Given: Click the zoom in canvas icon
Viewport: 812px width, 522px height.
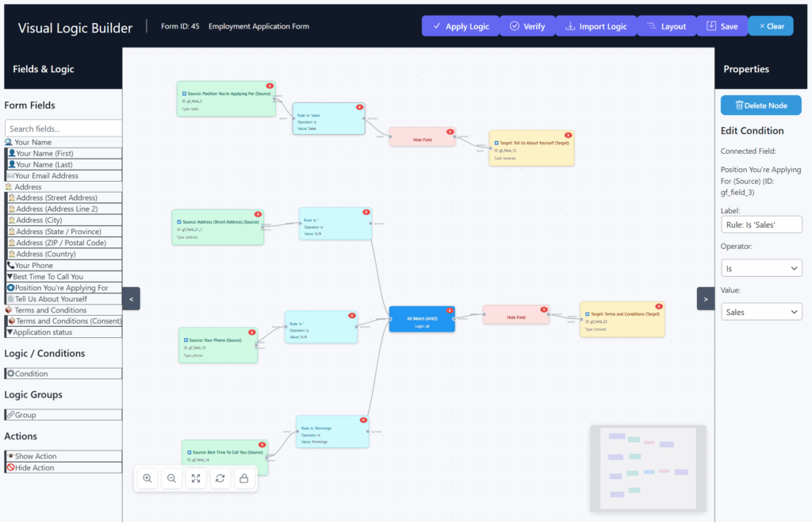Looking at the screenshot, I should click(x=147, y=478).
